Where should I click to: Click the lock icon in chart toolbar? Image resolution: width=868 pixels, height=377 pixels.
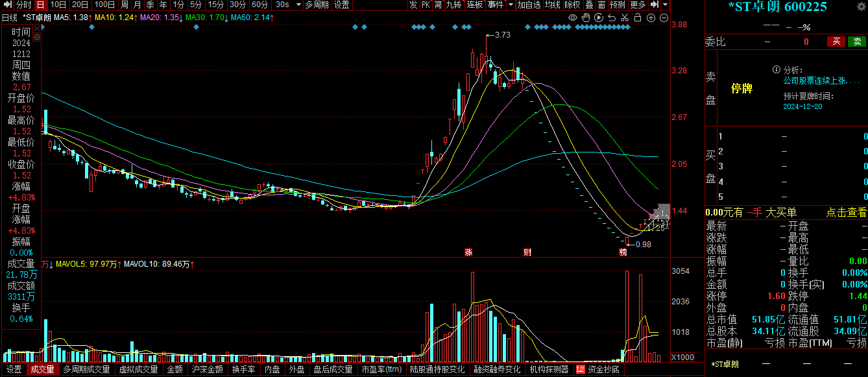pos(638,18)
